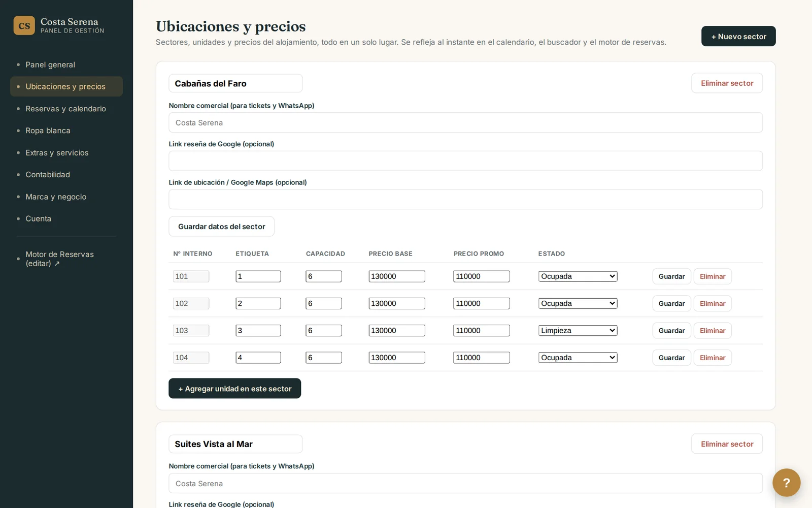The image size is (812, 508).
Task: Click the Nombre comercial field under Suites Vista al Mar
Action: click(465, 484)
